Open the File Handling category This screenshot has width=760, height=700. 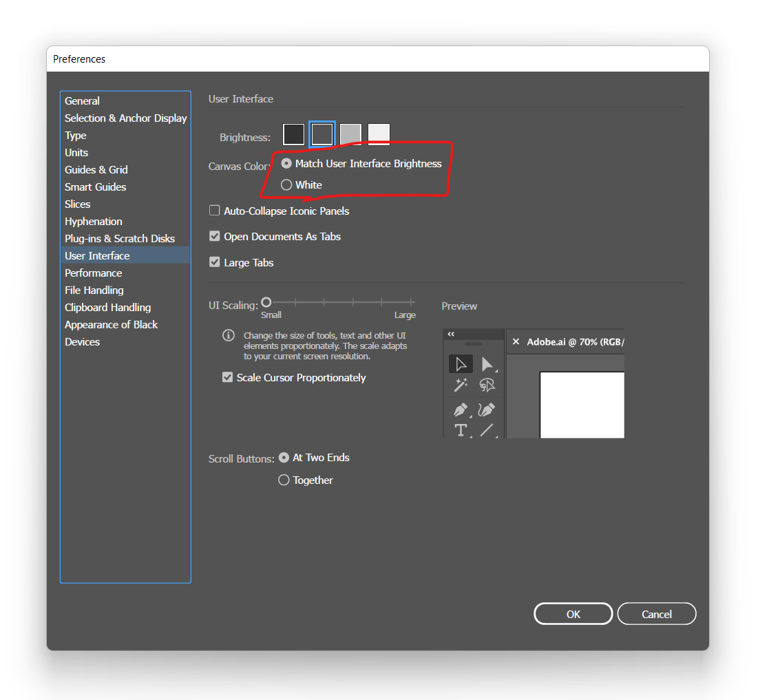(x=125, y=290)
